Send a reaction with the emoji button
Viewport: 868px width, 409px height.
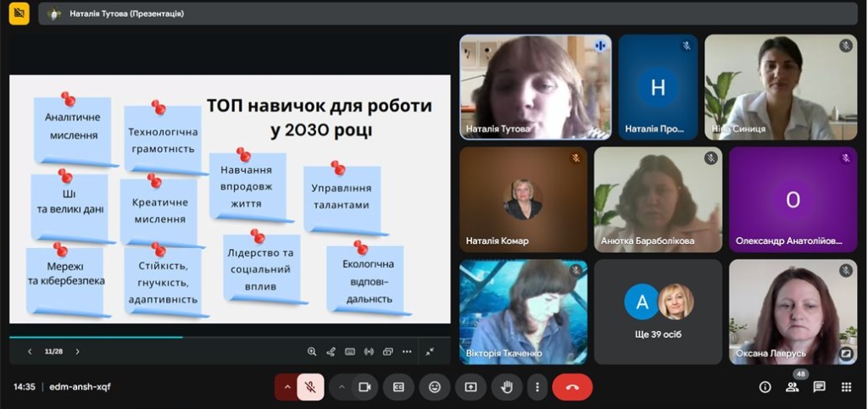click(435, 387)
